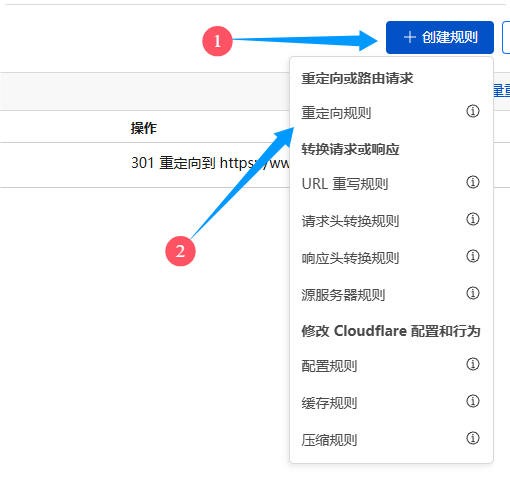Click info icon beside 源服务器规则
This screenshot has width=510, height=484.
tap(473, 293)
